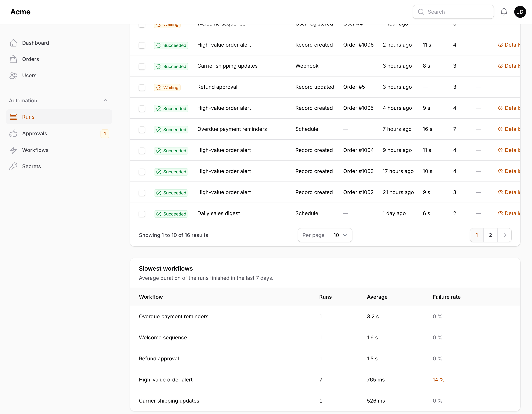Click eye icon for Overdue payment reminders run
The width and height of the screenshot is (532, 414).
(x=501, y=129)
